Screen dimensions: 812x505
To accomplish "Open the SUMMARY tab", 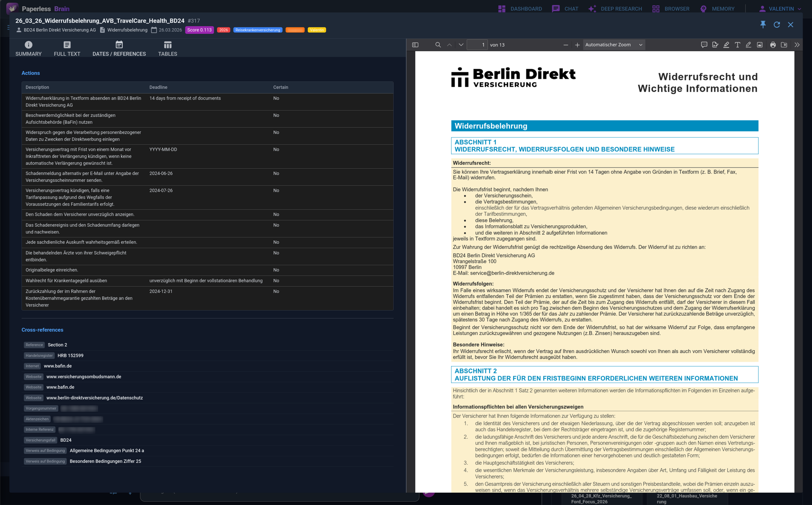I will pyautogui.click(x=28, y=48).
